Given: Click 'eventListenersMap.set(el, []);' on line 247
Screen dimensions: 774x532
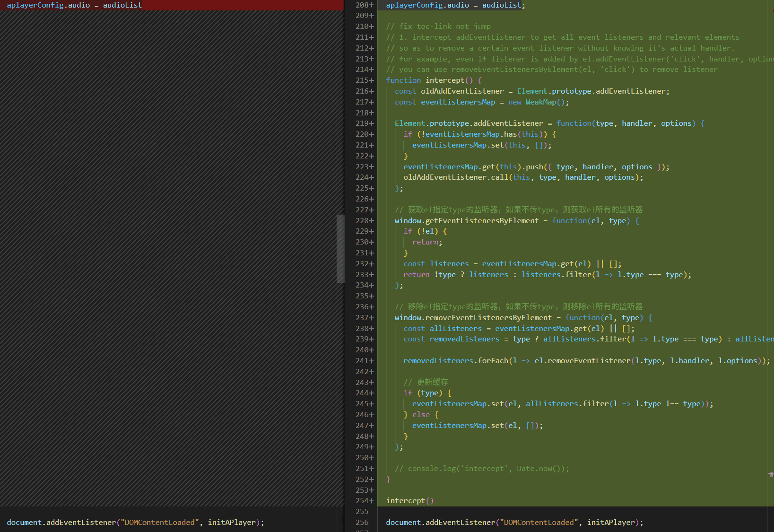Looking at the screenshot, I should tap(477, 426).
